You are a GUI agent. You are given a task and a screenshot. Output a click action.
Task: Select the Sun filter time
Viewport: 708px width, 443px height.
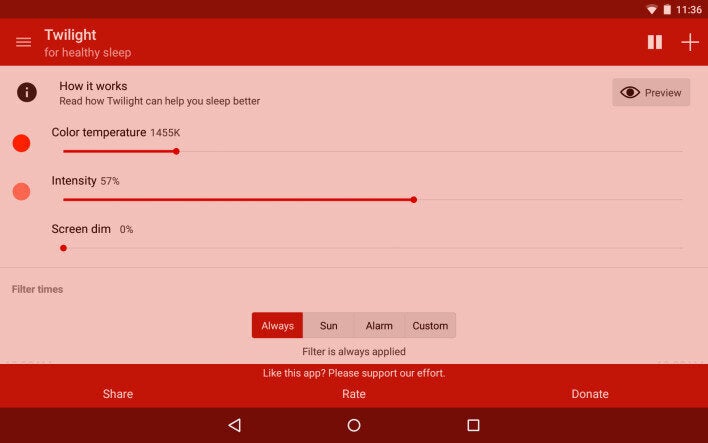click(x=328, y=325)
